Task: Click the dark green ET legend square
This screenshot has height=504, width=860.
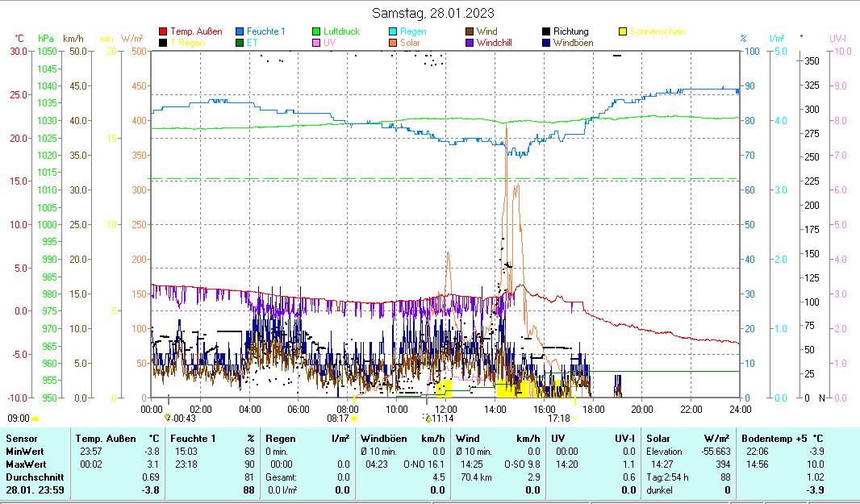Action: (240, 43)
